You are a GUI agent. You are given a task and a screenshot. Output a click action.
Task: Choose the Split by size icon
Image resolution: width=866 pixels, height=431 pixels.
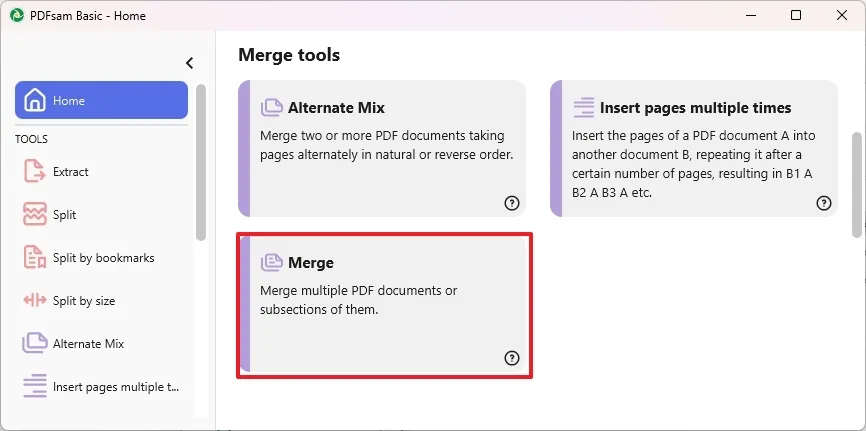pos(35,301)
